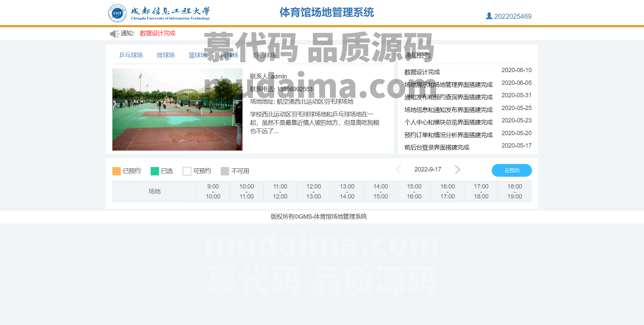Viewport: 644px width, 325px height.
Task: Open notice 数据设计完成 in announcement list
Action: [422, 72]
